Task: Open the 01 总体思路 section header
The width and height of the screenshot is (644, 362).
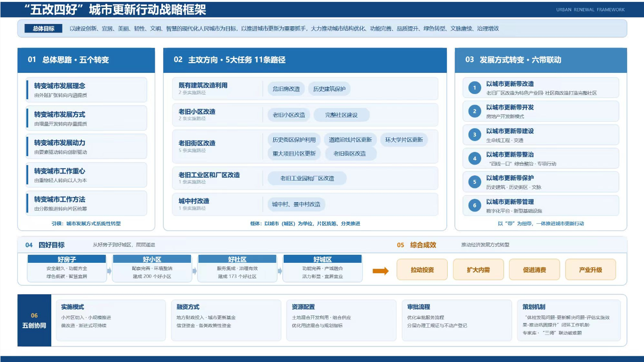Action: [x=86, y=60]
